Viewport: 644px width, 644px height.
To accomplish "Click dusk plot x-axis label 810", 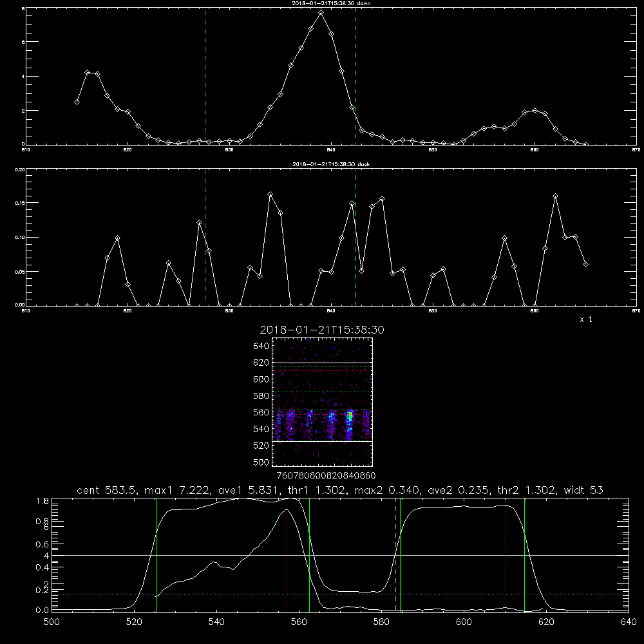I will coord(26,311).
